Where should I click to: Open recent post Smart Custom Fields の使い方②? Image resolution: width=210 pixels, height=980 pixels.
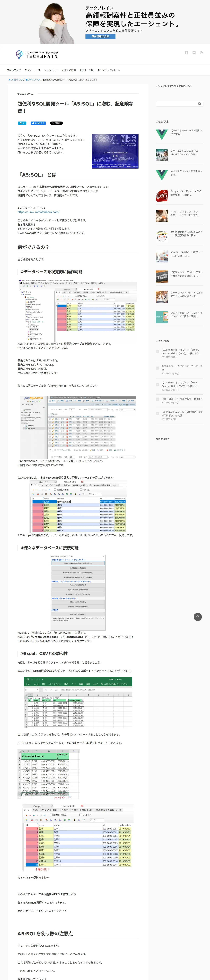[181, 351]
